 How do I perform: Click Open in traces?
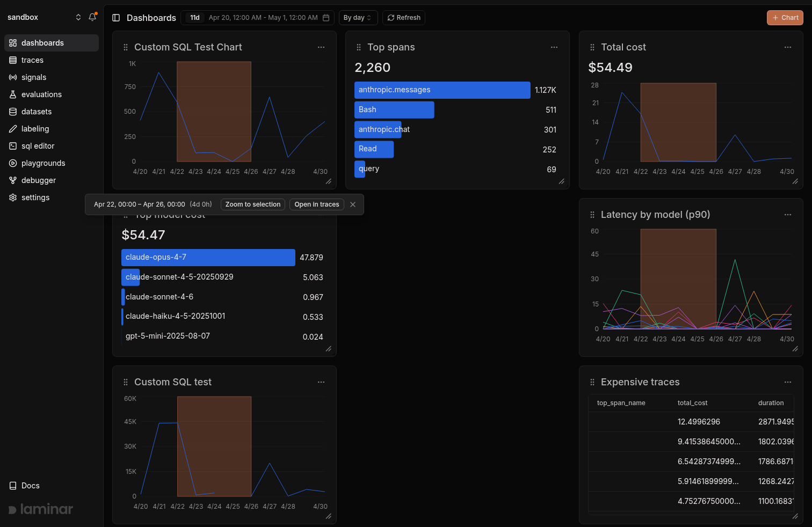[x=317, y=204]
